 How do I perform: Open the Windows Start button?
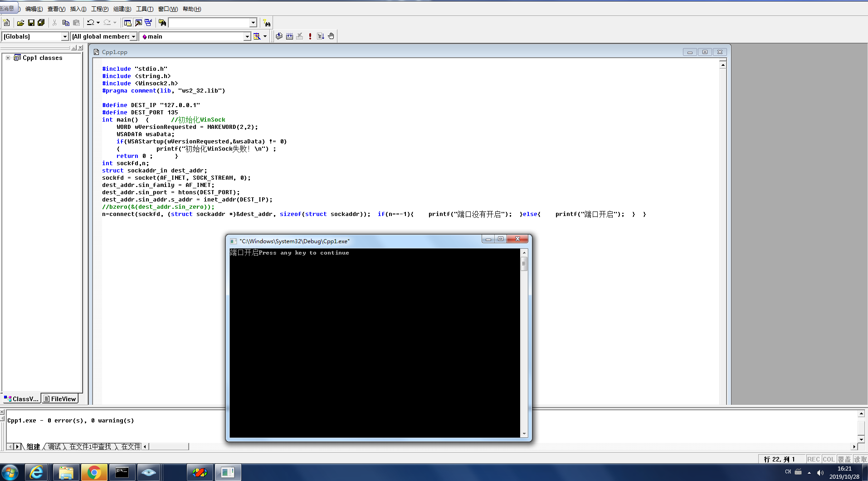tap(10, 472)
